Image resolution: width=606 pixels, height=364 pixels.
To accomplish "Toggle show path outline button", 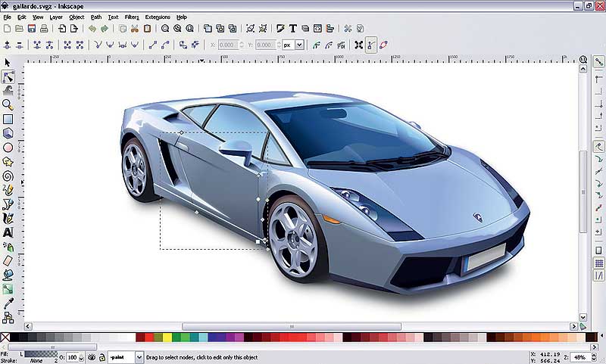I will click(383, 45).
